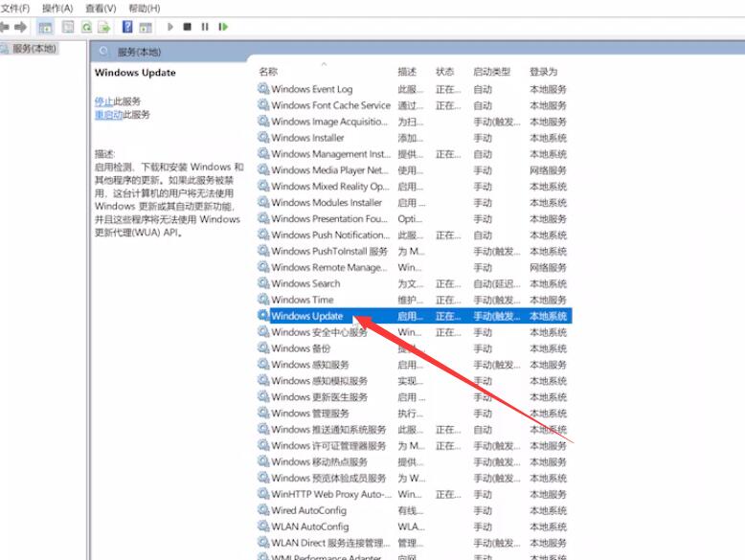
Task: Sort by the 描述 column header
Action: click(407, 72)
